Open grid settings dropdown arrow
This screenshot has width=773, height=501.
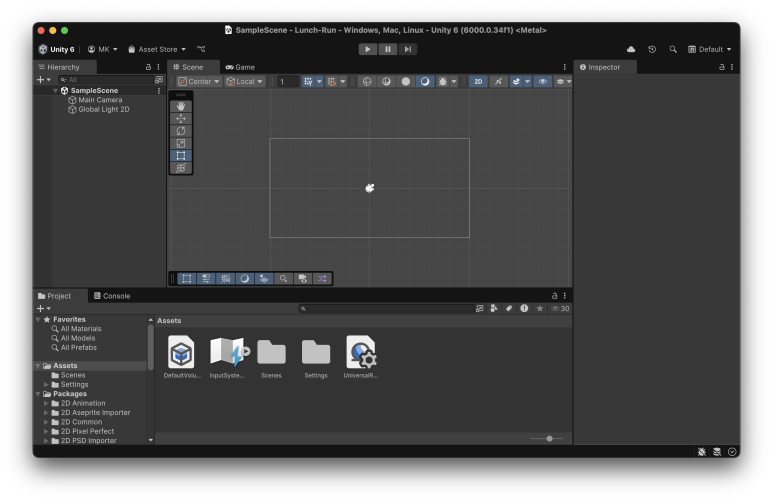(319, 81)
